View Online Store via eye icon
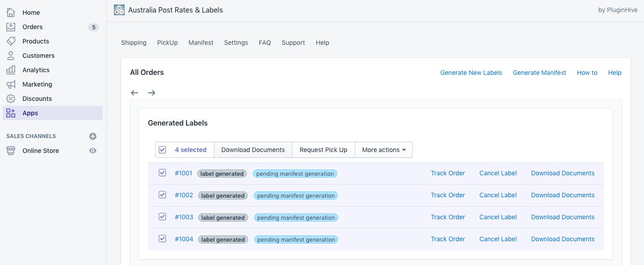The image size is (644, 265). coord(93,151)
